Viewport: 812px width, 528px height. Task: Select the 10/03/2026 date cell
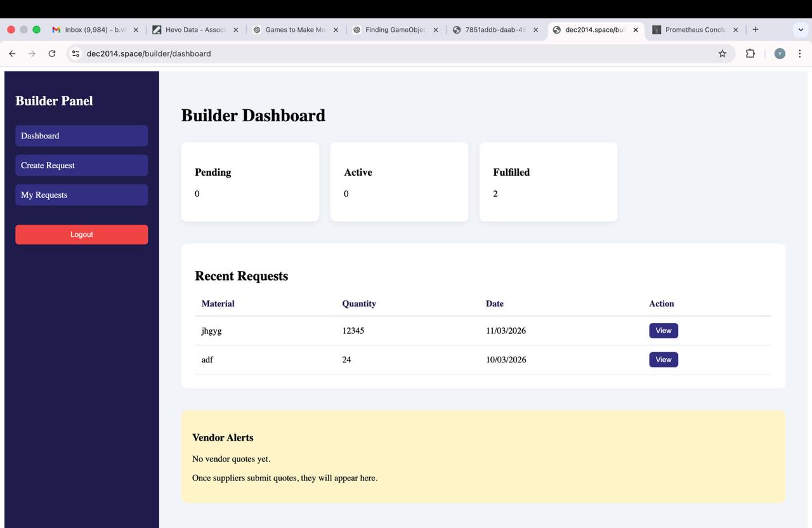[506, 360]
